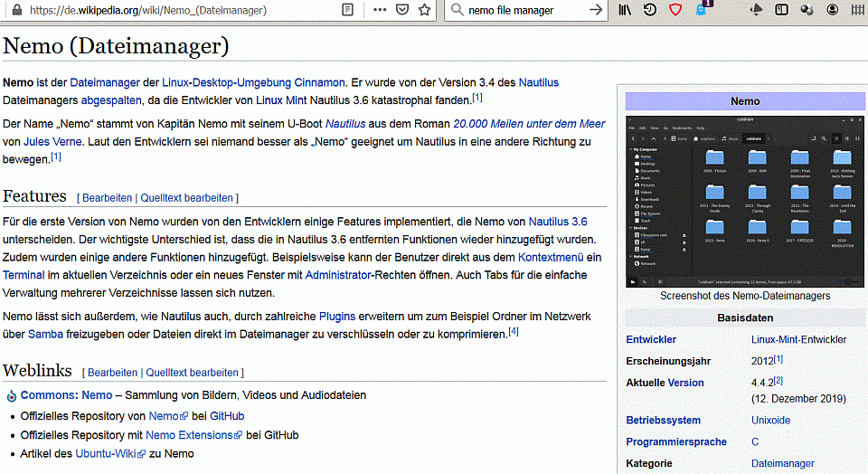Open the Samba link
868x474 pixels.
[45, 334]
